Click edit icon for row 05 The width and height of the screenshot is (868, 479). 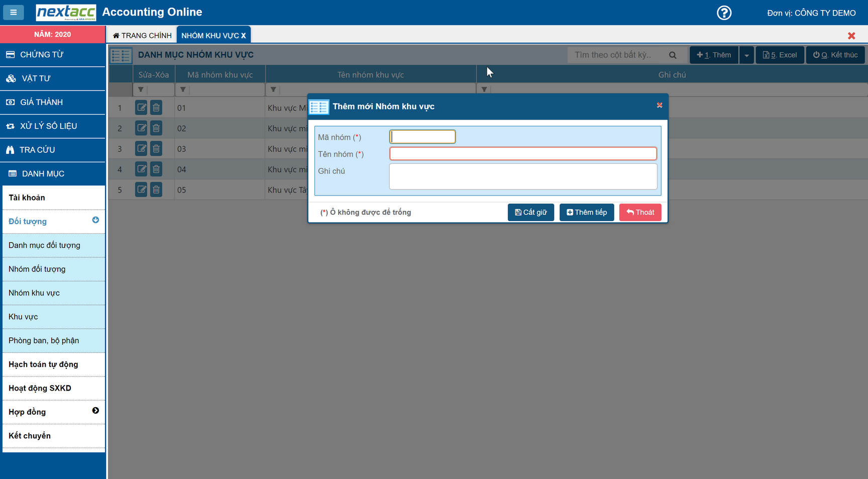point(141,190)
